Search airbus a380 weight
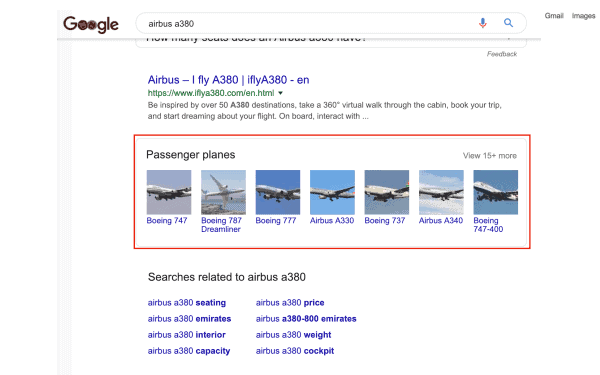Viewport: 600px width, 375px height. click(293, 335)
